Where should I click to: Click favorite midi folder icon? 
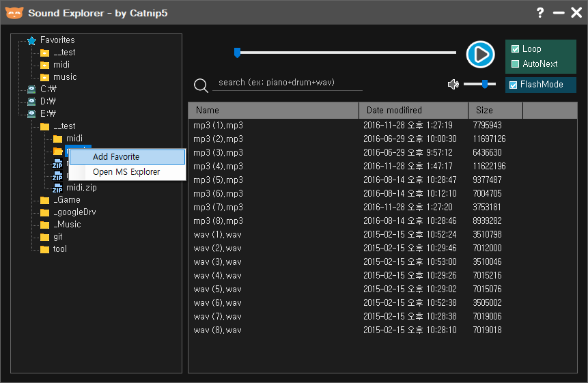coord(44,66)
